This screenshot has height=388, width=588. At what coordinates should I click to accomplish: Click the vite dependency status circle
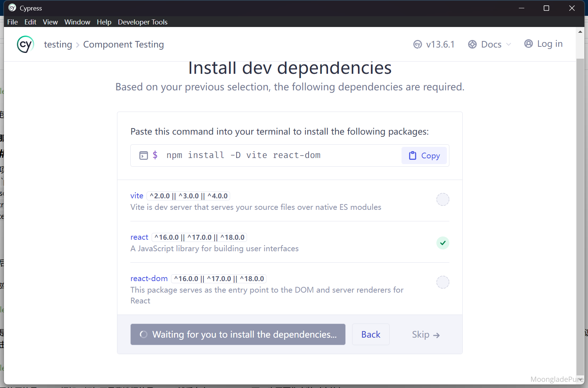click(443, 199)
